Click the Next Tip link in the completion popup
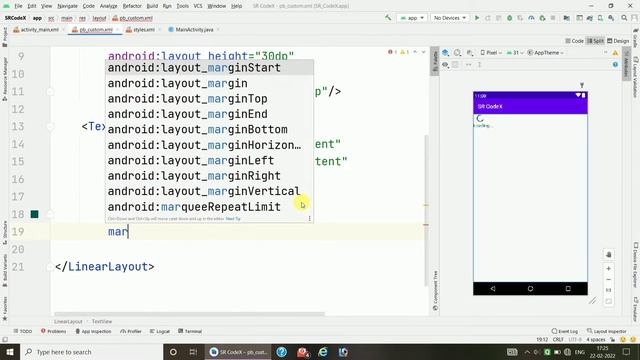The image size is (640, 360). click(x=233, y=219)
